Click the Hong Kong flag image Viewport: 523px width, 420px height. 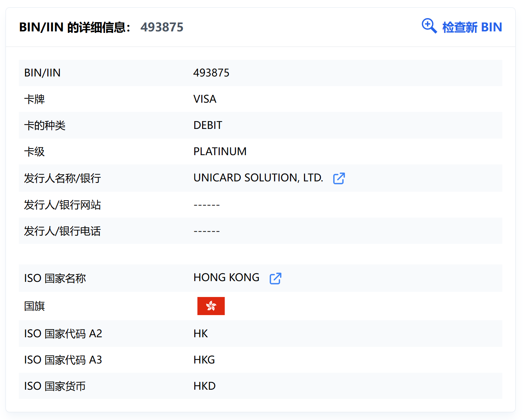[211, 306]
